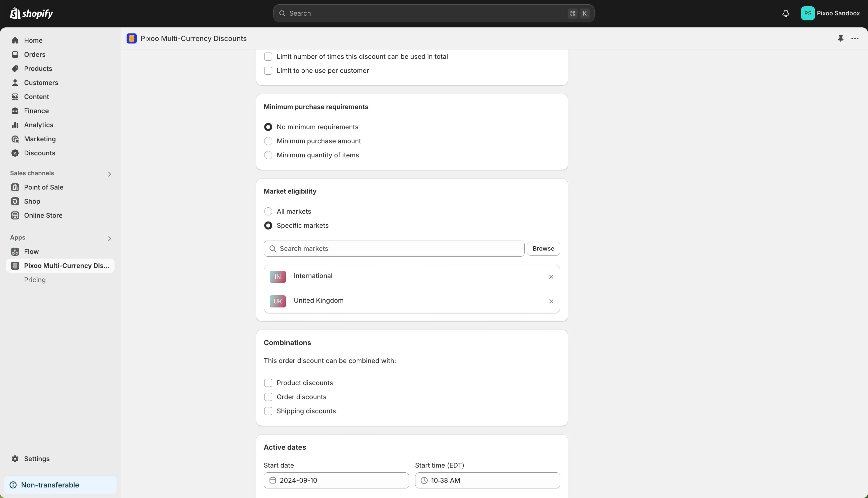Click the Settings gear icon

[x=15, y=459]
